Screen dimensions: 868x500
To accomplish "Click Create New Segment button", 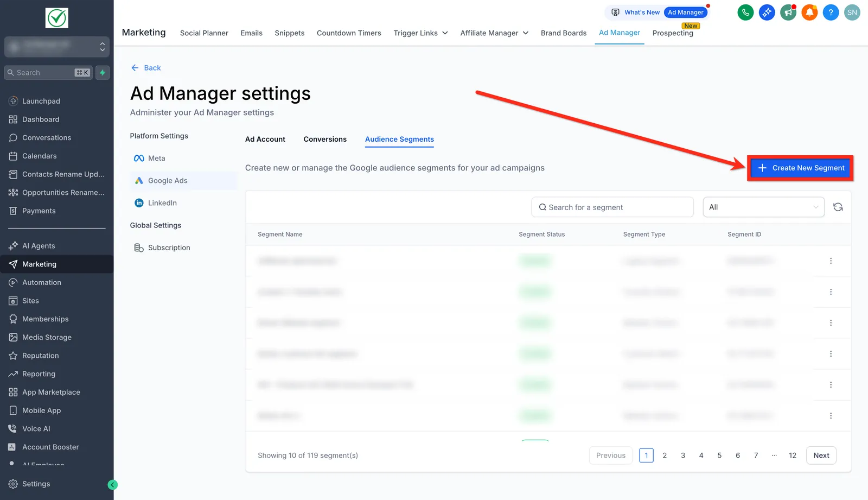I will coord(801,168).
